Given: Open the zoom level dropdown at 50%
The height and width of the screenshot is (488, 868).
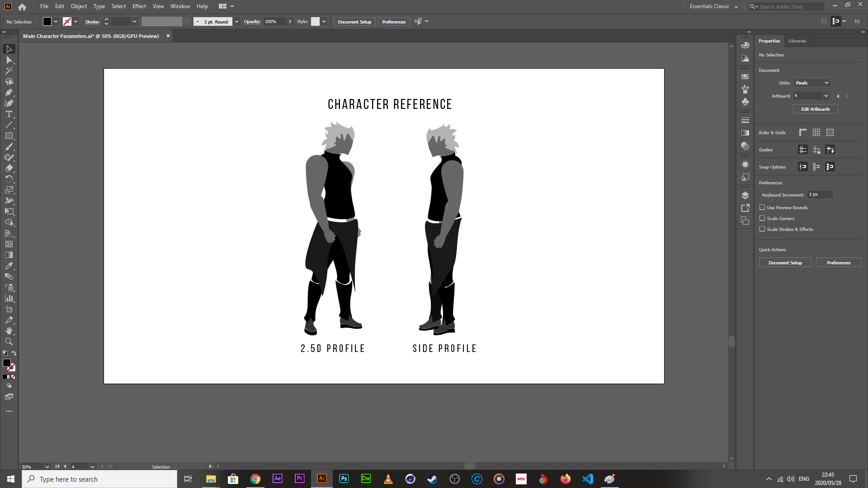Looking at the screenshot, I should pos(47,467).
